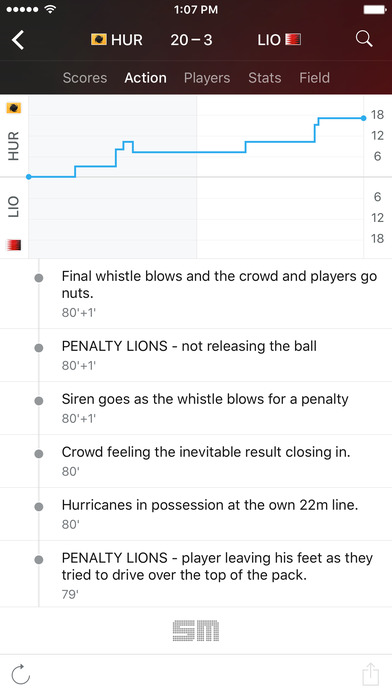
Task: Select 'PENALTY LIONS - not releasing the ball' entry
Action: (196, 355)
